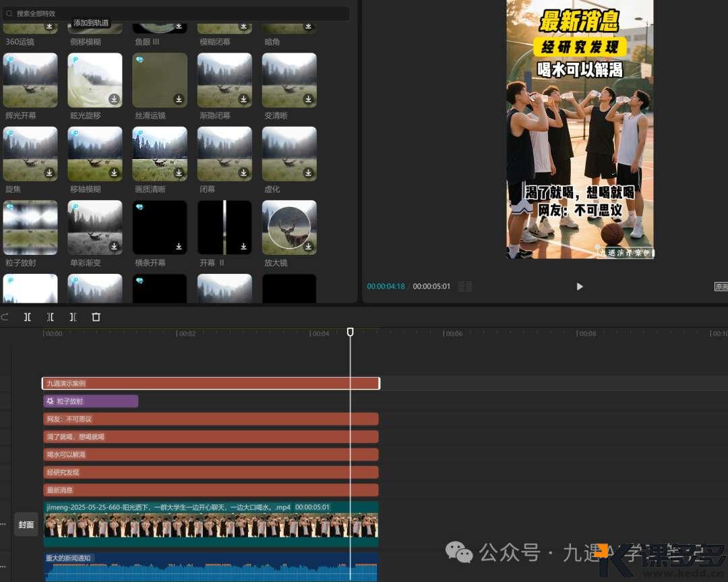Screen dimensions: 728x582
Task: Select the 经研究发现 text clip
Action: [211, 472]
